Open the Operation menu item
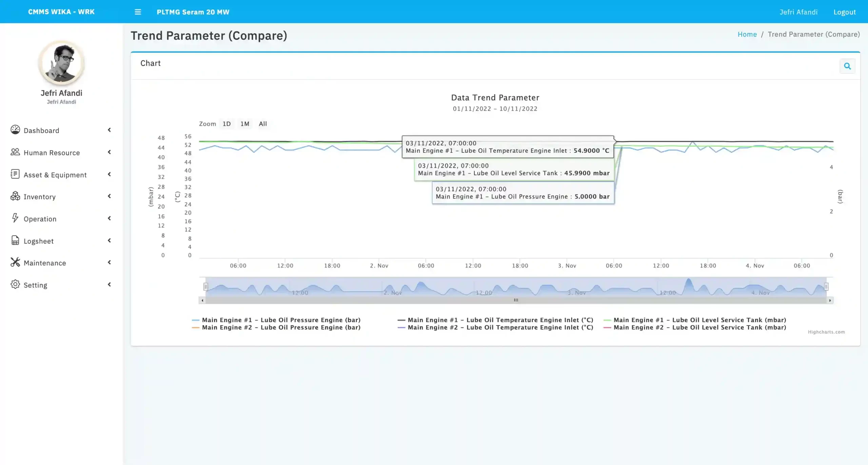Image resolution: width=868 pixels, height=465 pixels. (61, 219)
